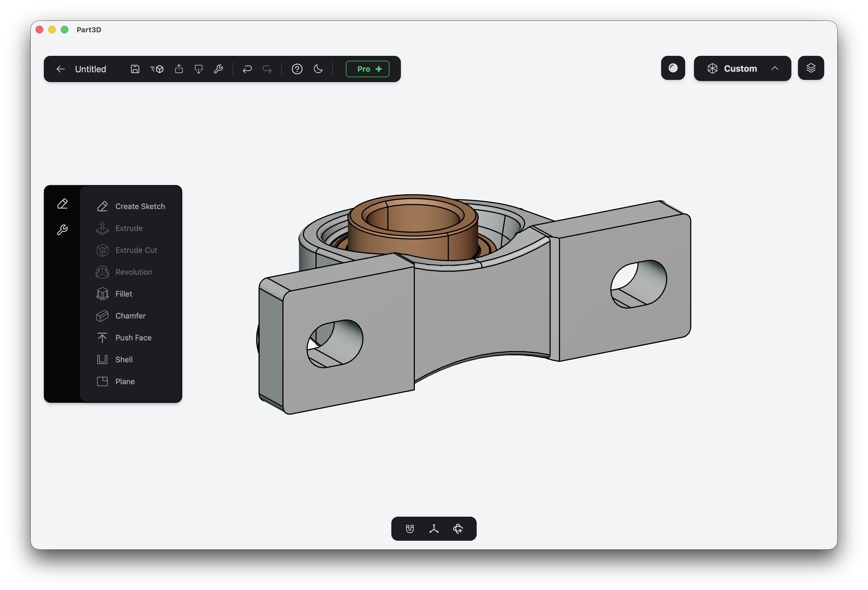Open the mesh structure icon beside save
The width and height of the screenshot is (868, 590).
tap(157, 69)
